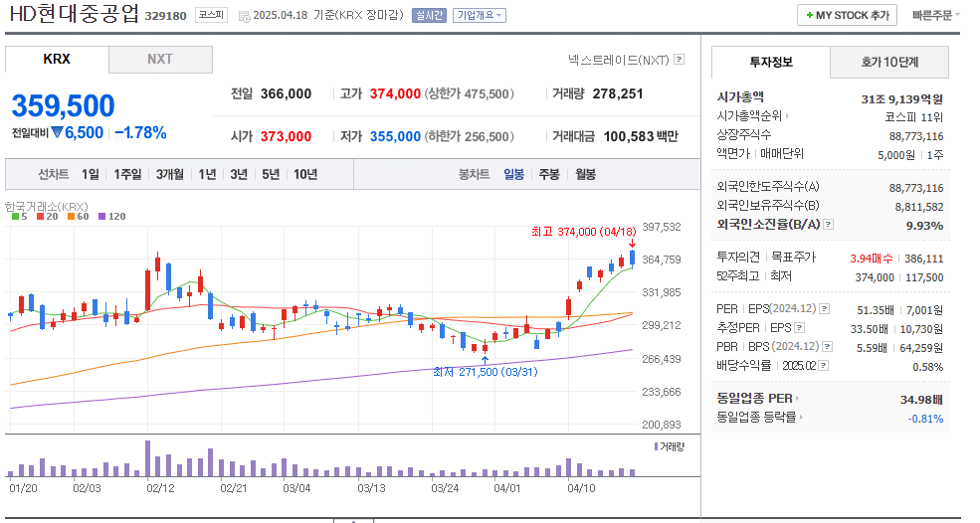The height and width of the screenshot is (523, 980).
Task: Select 3개월 line chart period
Action: tap(170, 174)
